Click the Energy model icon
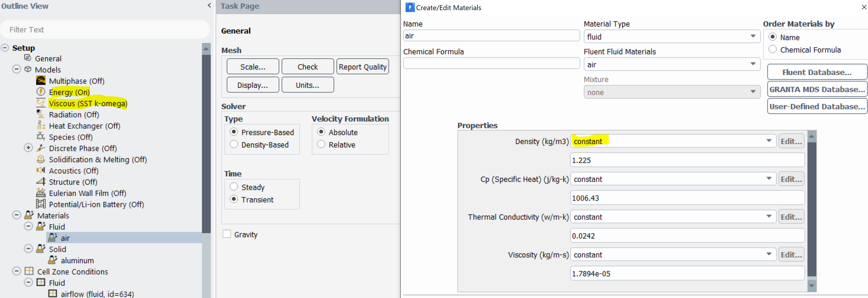The width and height of the screenshot is (868, 298). tap(41, 92)
